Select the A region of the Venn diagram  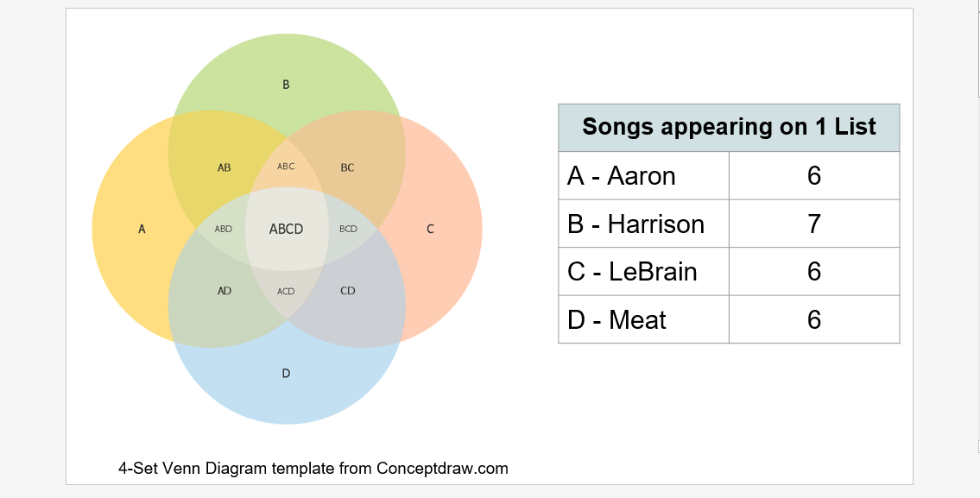pos(142,230)
